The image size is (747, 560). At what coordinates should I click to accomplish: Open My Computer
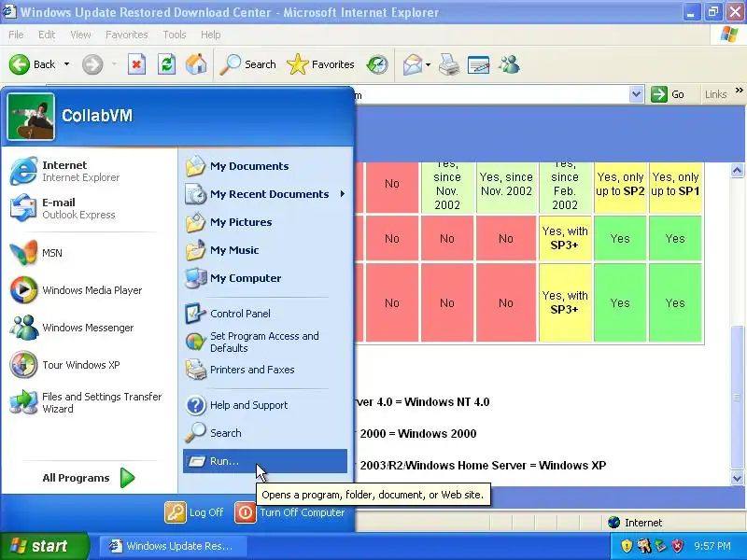click(265, 278)
